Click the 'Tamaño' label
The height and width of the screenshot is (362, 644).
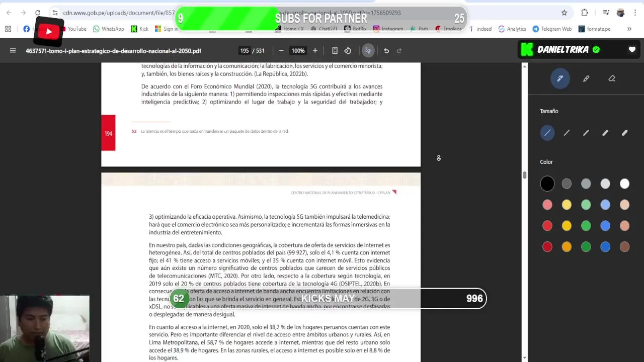[549, 111]
